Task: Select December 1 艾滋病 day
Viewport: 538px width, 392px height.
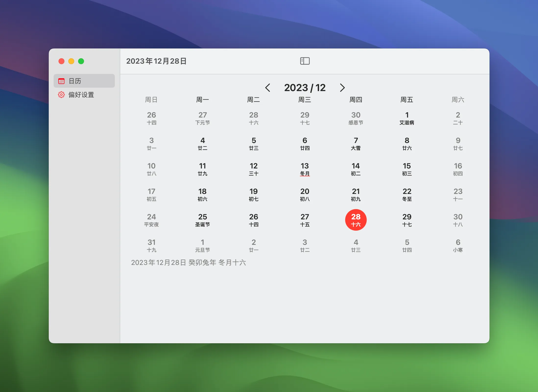Action: coord(407,118)
